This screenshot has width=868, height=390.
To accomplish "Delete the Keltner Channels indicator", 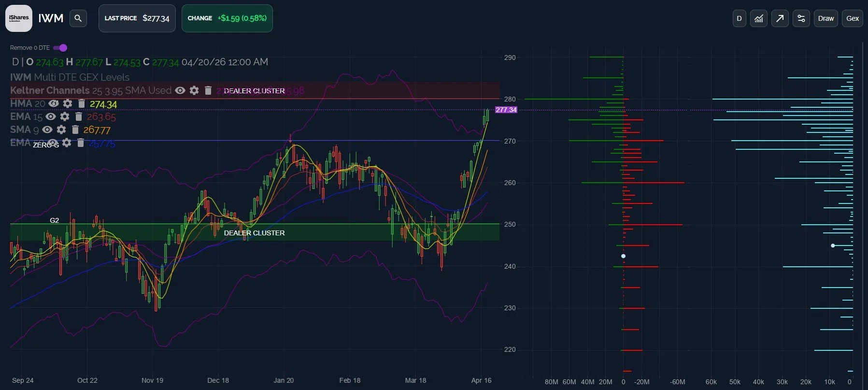I will pos(208,90).
